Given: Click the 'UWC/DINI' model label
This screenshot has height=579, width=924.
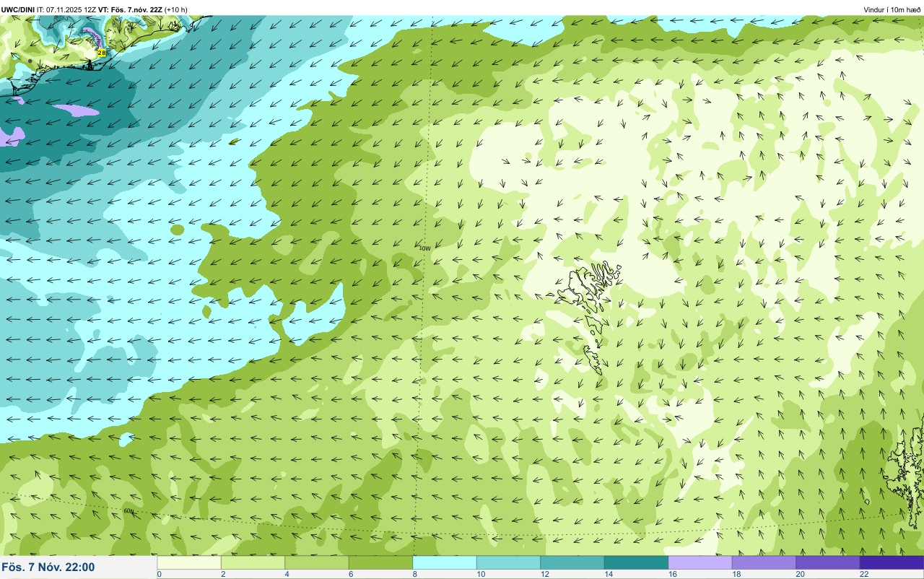Looking at the screenshot, I should click(18, 9).
